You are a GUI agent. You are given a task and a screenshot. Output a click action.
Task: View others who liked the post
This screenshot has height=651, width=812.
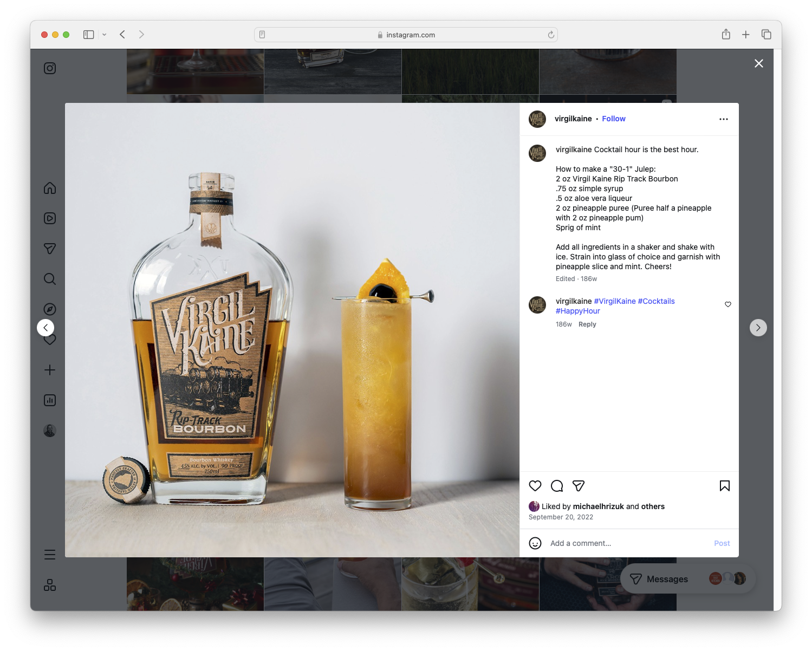point(653,506)
